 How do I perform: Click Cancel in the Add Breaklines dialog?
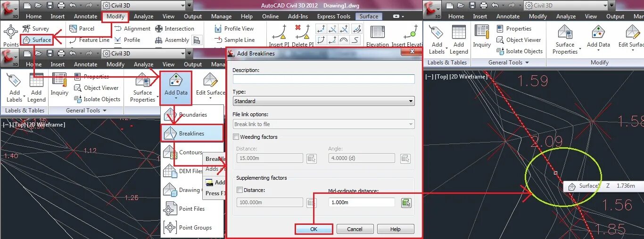(x=355, y=229)
